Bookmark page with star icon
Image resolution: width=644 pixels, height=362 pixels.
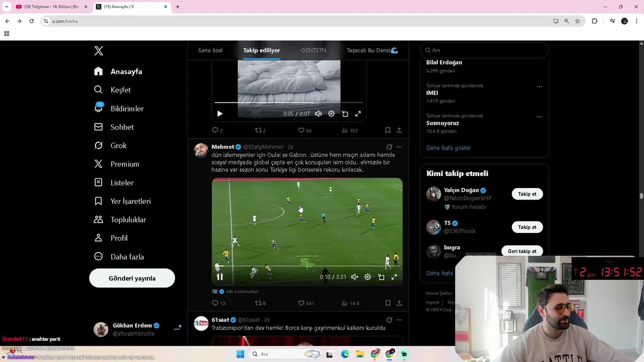coord(578,21)
